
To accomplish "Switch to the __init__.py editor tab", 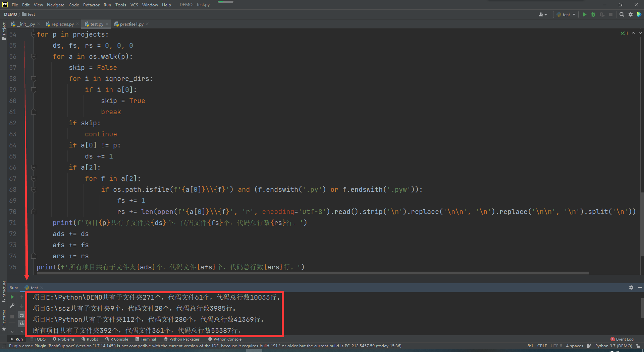I will pos(25,24).
